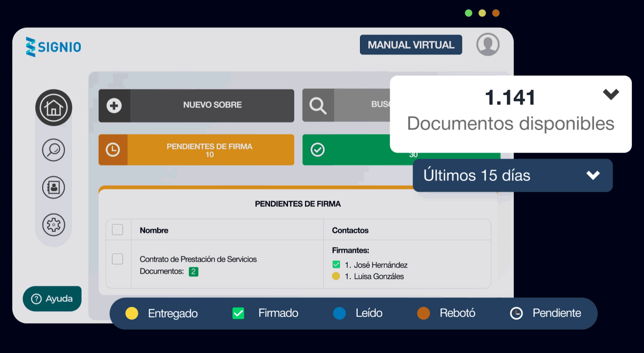Click the Documentos count badge 2
The height and width of the screenshot is (353, 644).
point(193,272)
